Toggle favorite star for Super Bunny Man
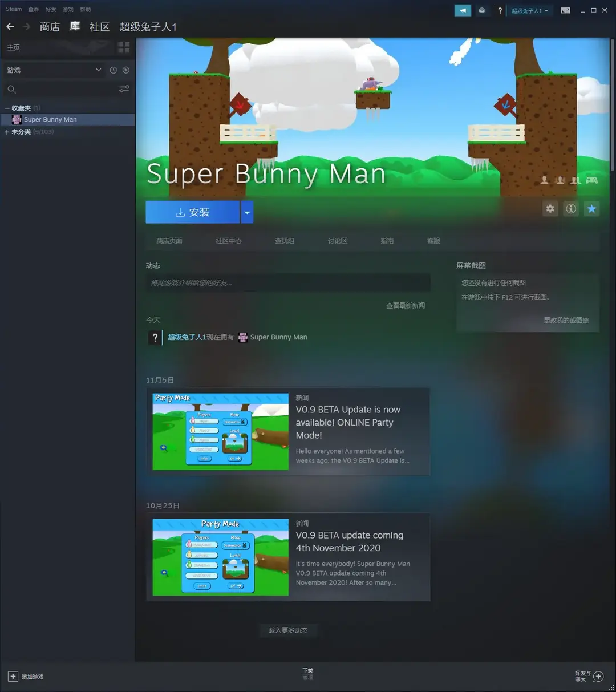Screen dimensions: 616x692 tap(591, 209)
